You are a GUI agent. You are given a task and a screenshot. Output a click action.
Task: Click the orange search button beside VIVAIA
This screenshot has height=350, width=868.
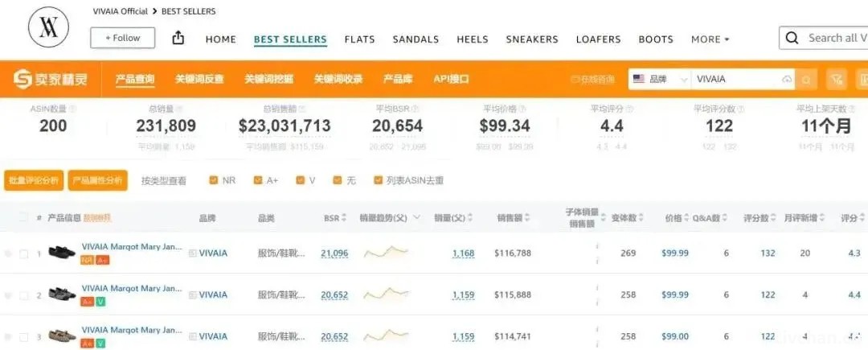[807, 79]
